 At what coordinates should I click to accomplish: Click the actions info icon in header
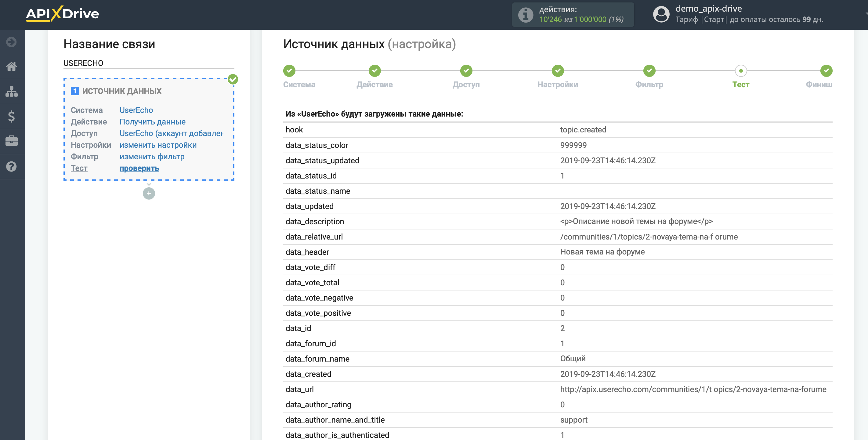pos(525,15)
